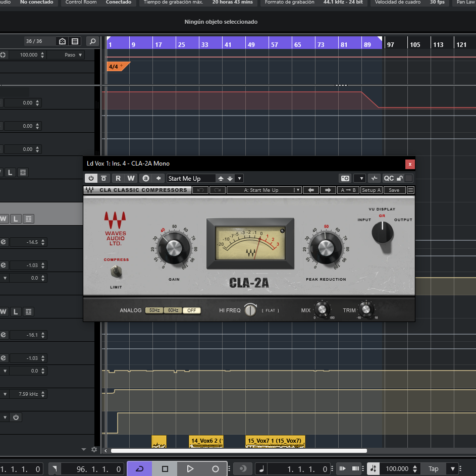Click the Tap tempo button
The height and width of the screenshot is (476, 476).
[433, 469]
